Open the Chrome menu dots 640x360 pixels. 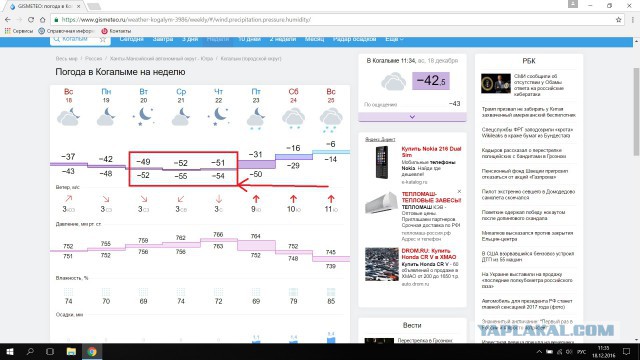[x=633, y=20]
